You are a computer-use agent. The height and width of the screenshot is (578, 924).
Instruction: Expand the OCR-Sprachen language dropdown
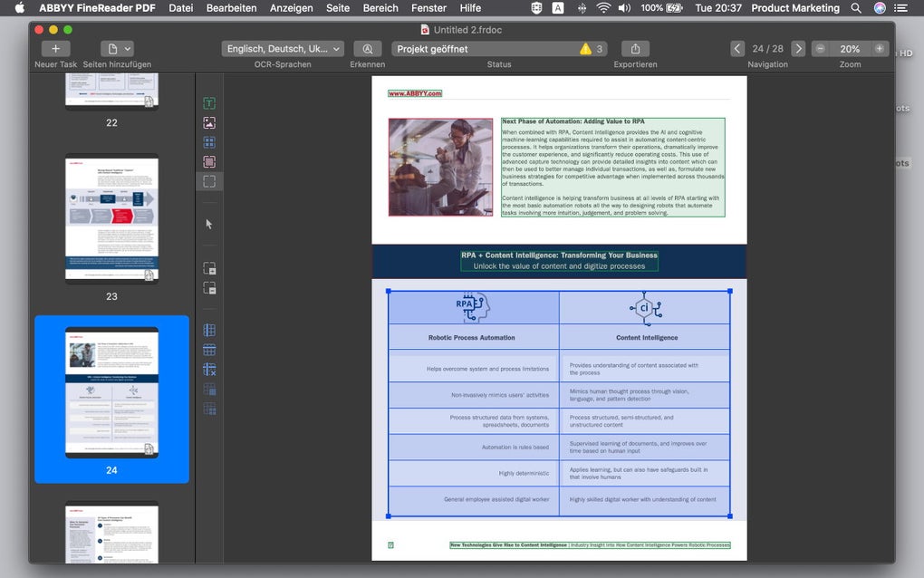[283, 49]
